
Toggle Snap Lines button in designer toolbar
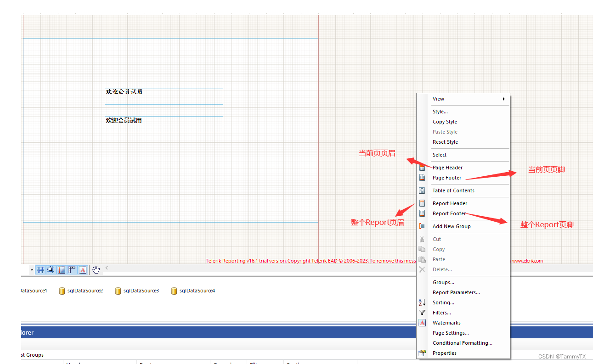tap(62, 270)
